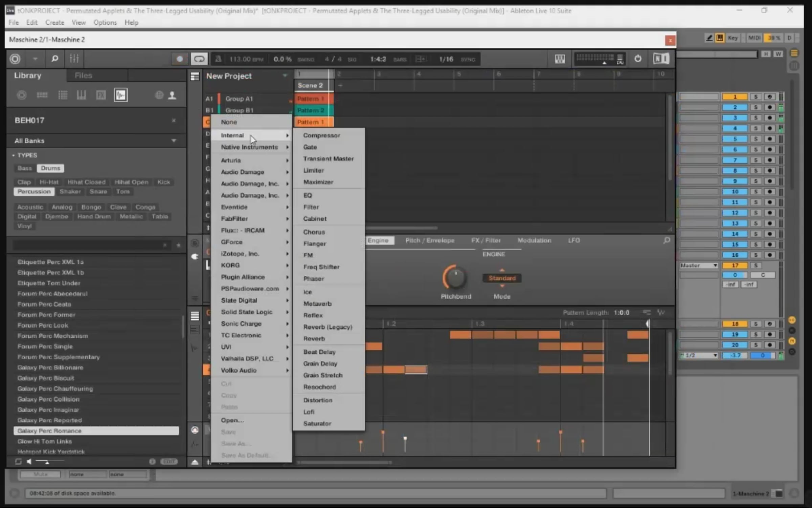812x508 pixels.
Task: Open the browser search magnifier icon
Action: coord(54,59)
